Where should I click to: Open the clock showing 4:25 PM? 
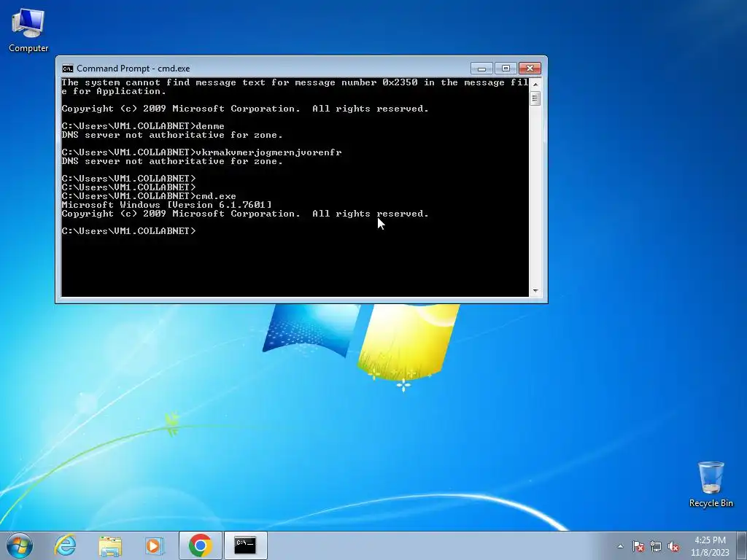tap(710, 546)
